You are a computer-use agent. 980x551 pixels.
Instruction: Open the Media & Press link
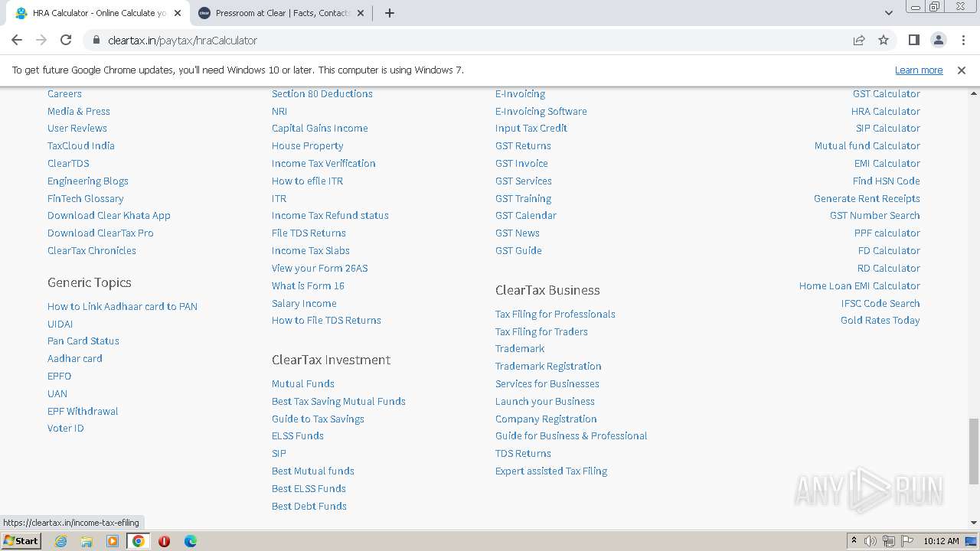[79, 111]
